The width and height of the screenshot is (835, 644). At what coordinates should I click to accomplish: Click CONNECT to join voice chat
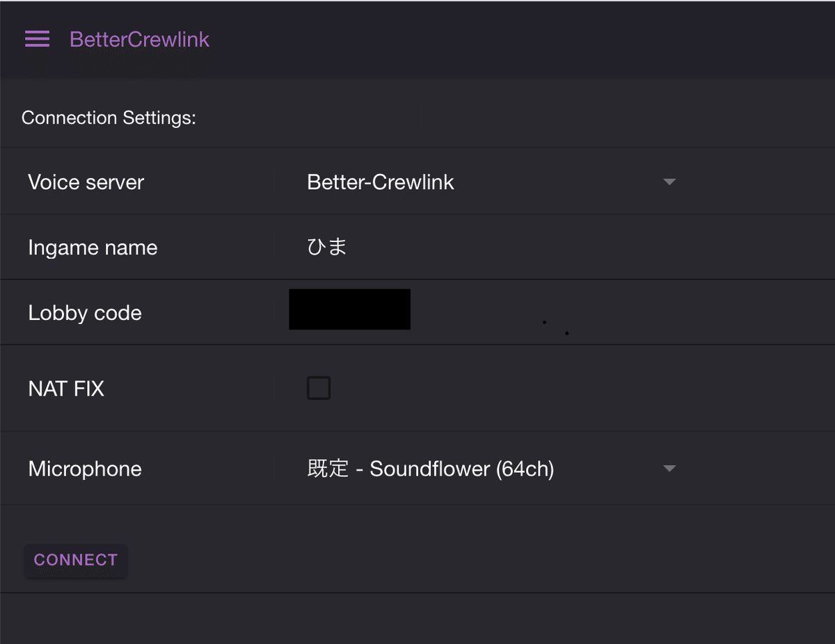click(x=75, y=560)
